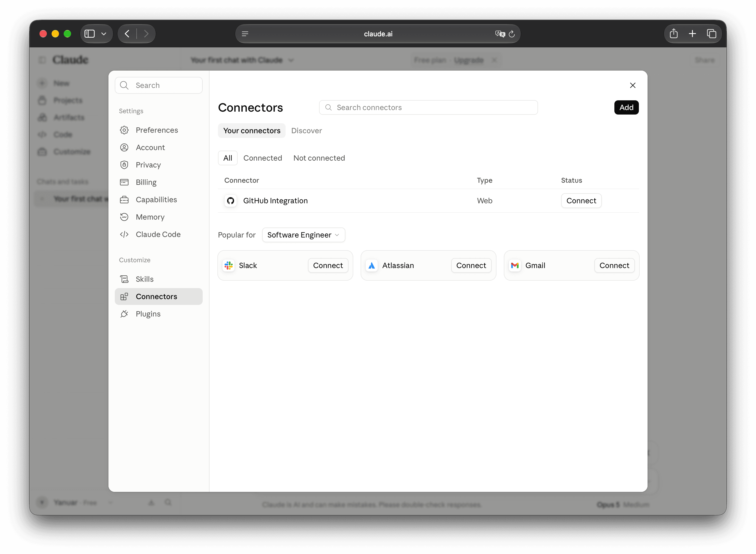
Task: Click the Gmail logo icon
Action: coord(515,265)
